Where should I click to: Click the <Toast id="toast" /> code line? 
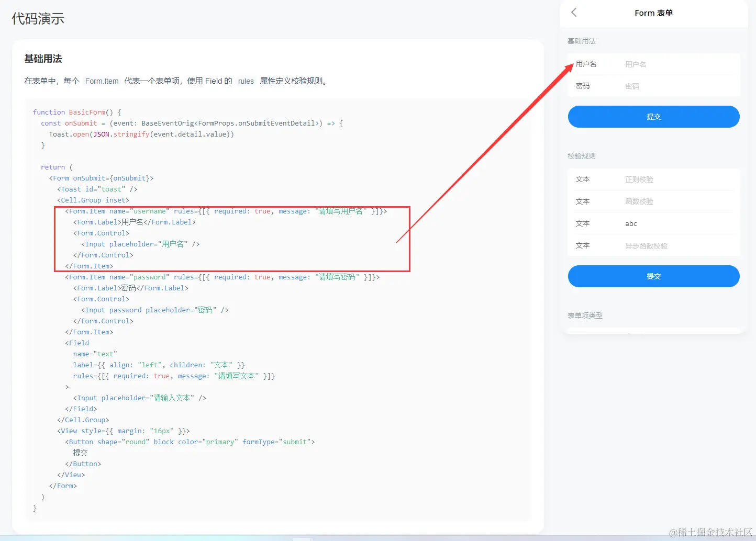[x=97, y=189]
